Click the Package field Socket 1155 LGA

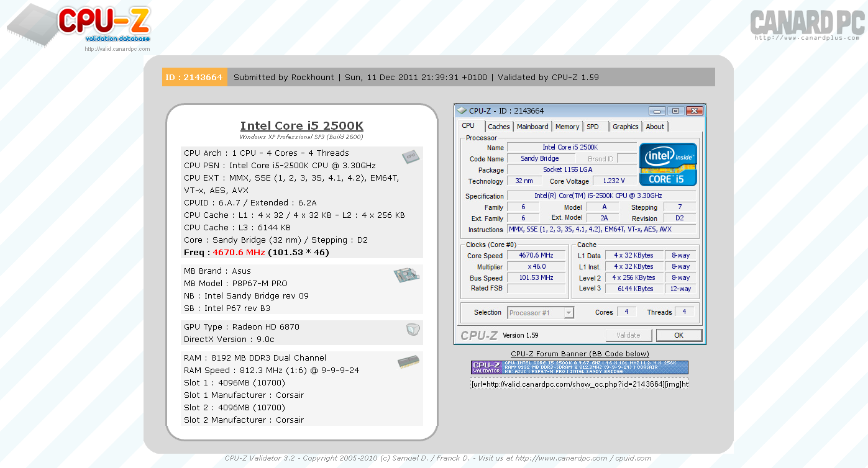point(572,169)
